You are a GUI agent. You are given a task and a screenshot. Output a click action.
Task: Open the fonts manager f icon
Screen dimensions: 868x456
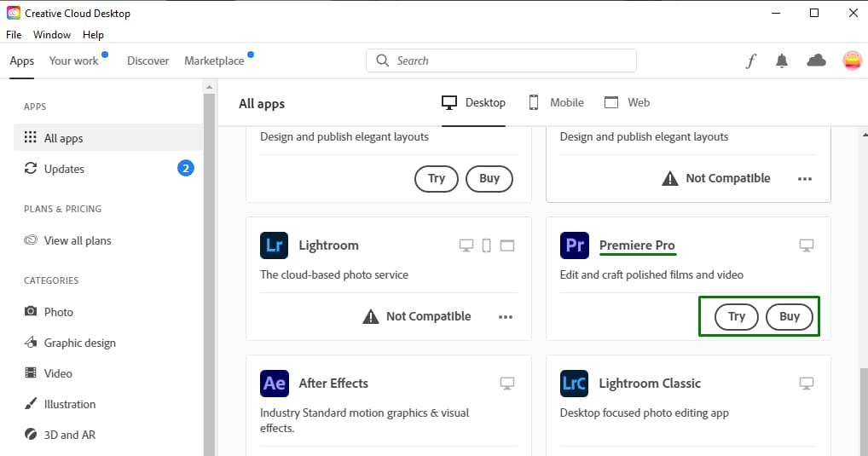click(x=750, y=61)
